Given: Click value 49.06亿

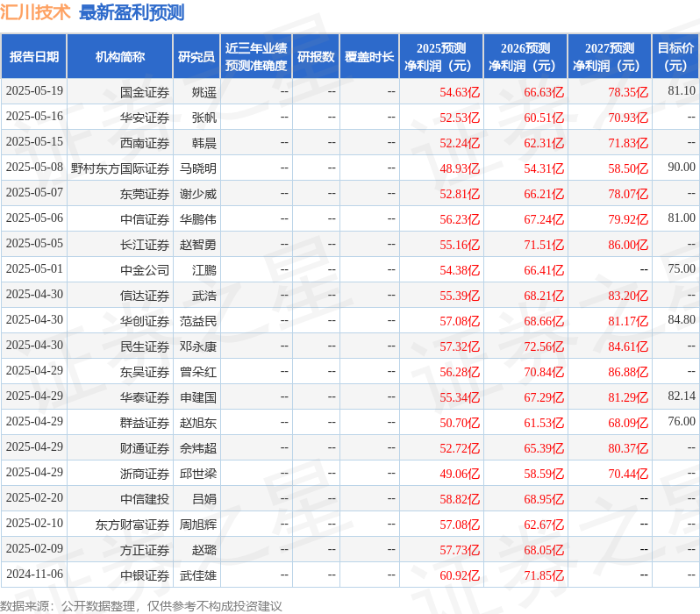Looking at the screenshot, I should (x=460, y=475).
